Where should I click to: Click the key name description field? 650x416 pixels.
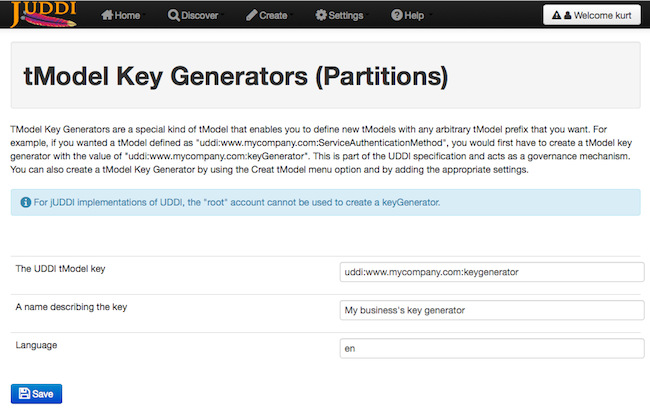pos(490,310)
